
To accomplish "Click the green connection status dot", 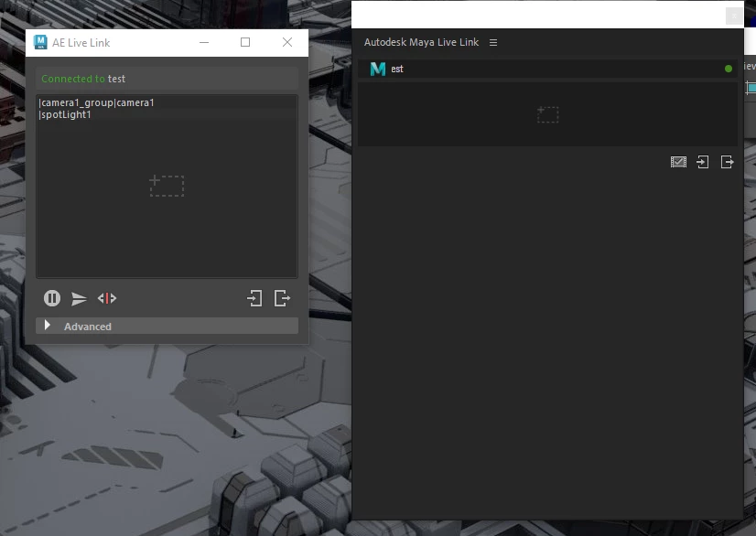I will (x=729, y=69).
